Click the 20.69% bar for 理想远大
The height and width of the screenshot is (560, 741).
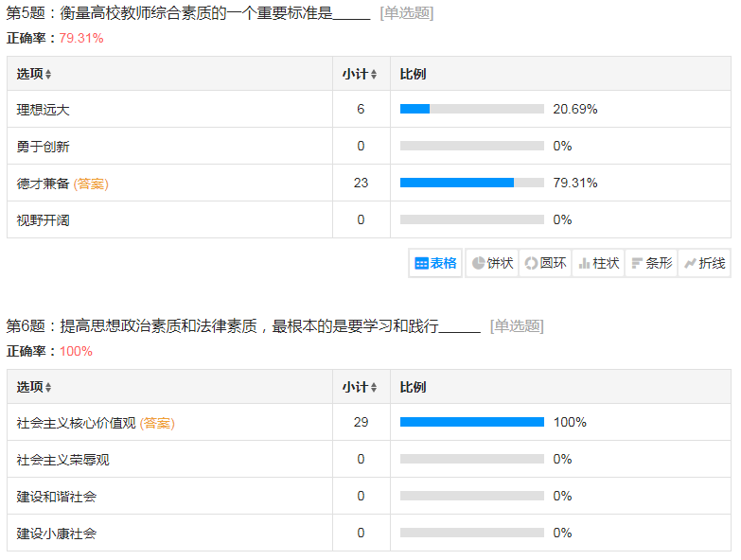(471, 109)
